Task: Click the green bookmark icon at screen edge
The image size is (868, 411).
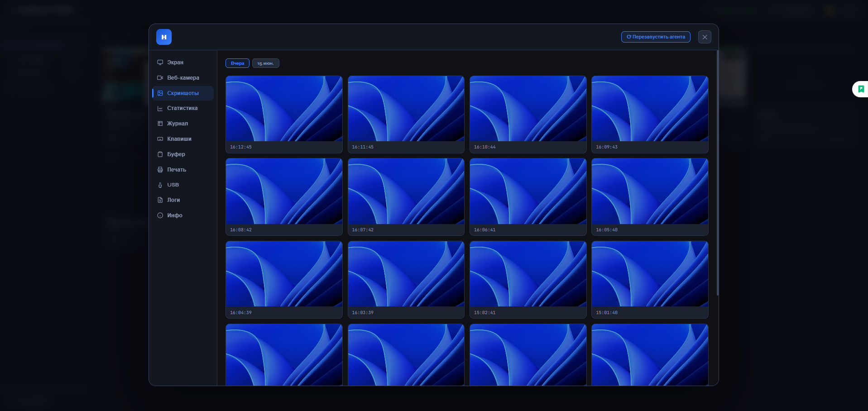Action: point(861,89)
